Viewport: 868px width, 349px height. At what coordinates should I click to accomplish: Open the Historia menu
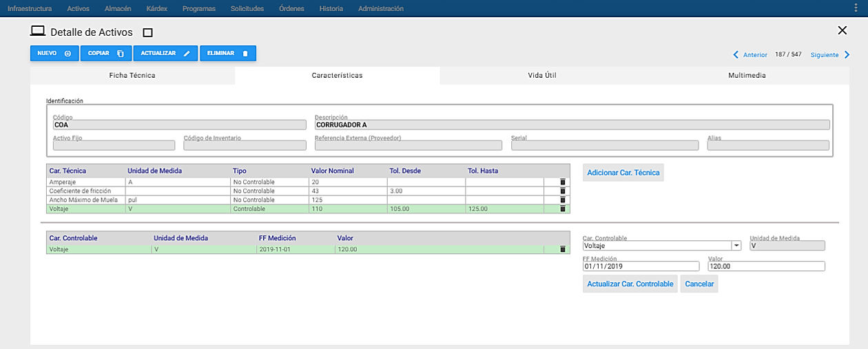coord(331,9)
